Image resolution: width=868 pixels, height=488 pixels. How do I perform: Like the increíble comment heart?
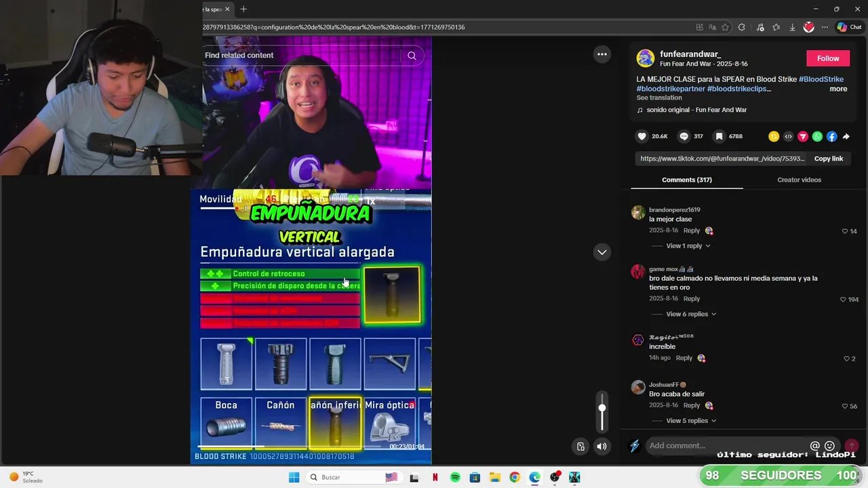[846, 359]
